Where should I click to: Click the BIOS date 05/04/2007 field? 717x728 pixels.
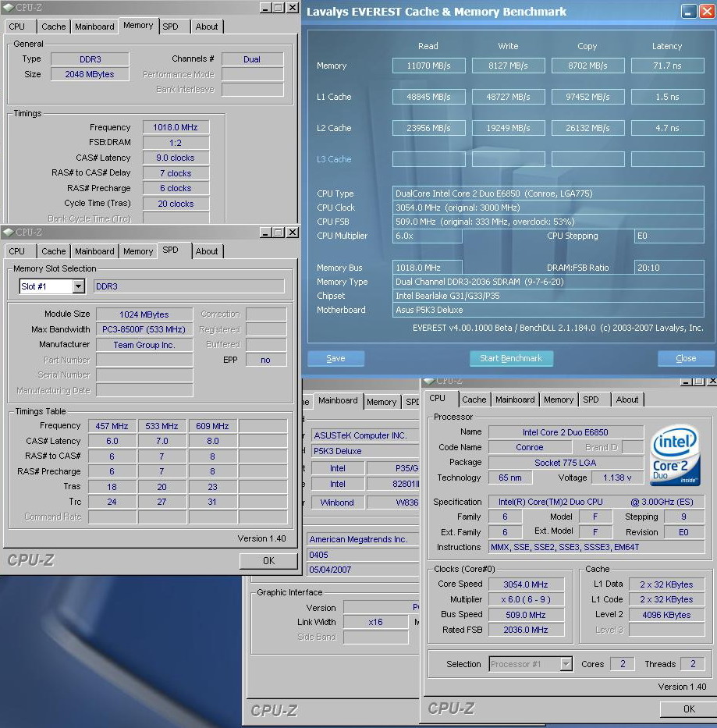tap(363, 570)
